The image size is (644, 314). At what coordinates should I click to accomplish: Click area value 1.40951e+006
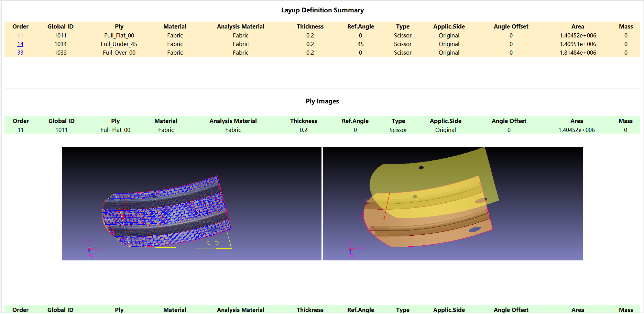pos(578,44)
